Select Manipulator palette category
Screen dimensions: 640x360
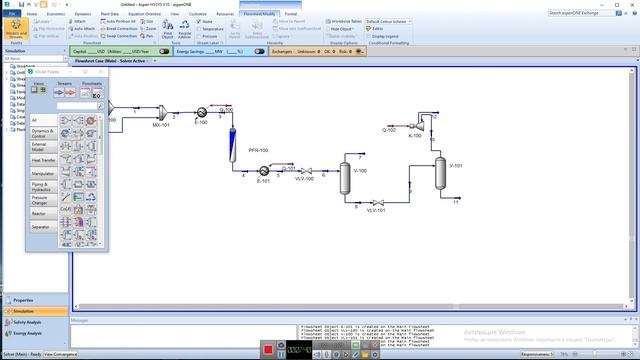(43, 173)
